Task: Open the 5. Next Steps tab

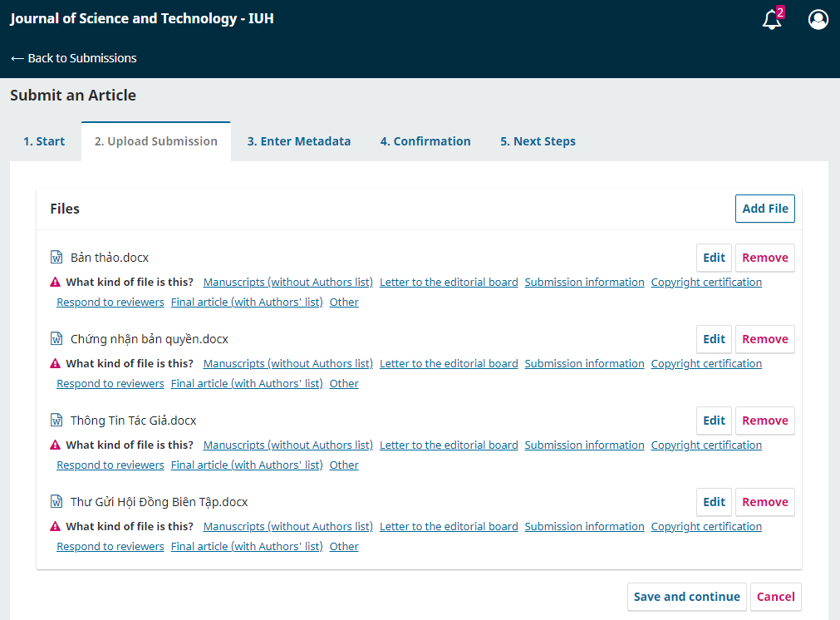Action: pos(538,141)
